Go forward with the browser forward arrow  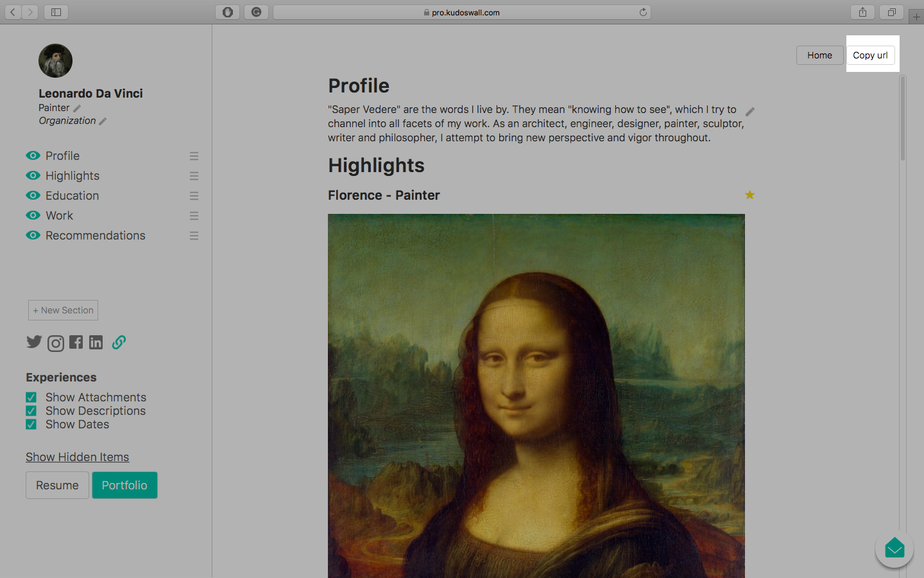coord(30,12)
